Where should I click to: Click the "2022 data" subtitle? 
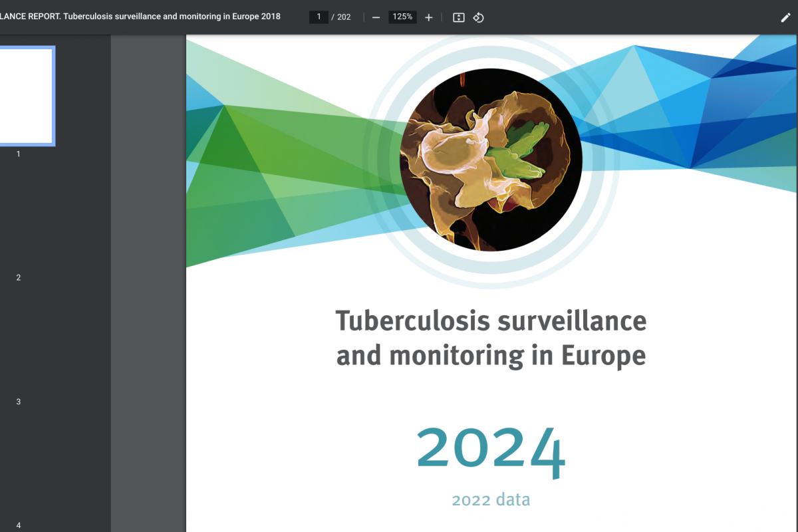click(x=491, y=499)
